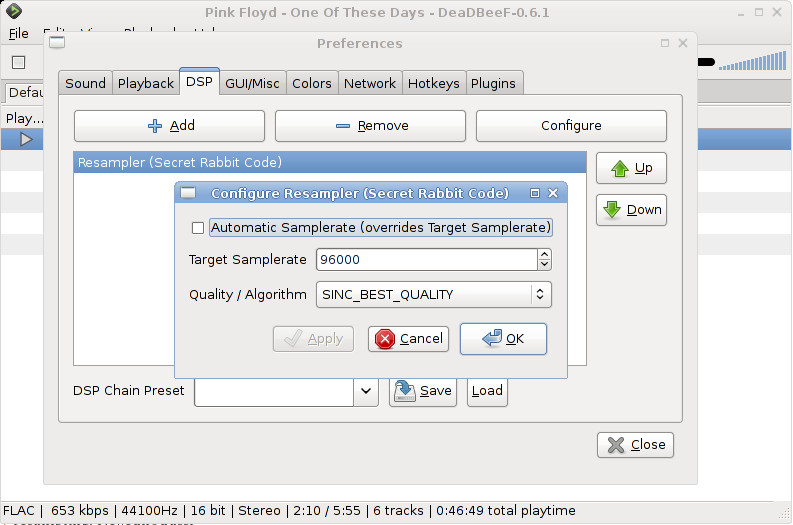Click the status bar codec info text
This screenshot has height=525, width=793.
coord(18,511)
